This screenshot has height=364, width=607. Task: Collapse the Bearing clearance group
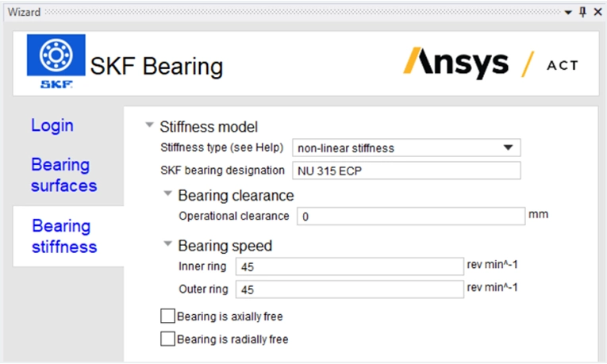coord(167,193)
